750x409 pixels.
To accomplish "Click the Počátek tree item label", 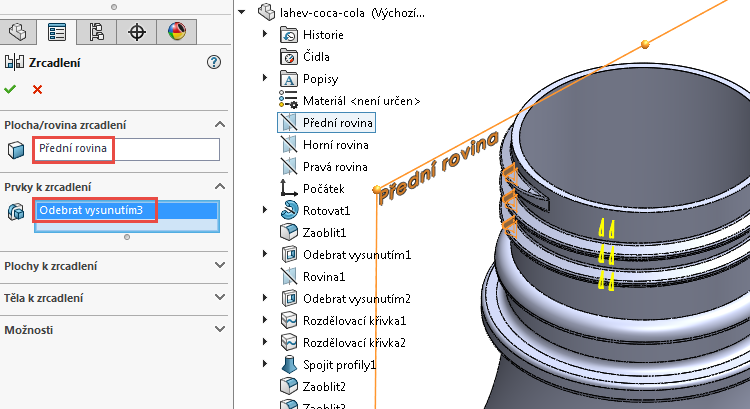I will (x=323, y=189).
